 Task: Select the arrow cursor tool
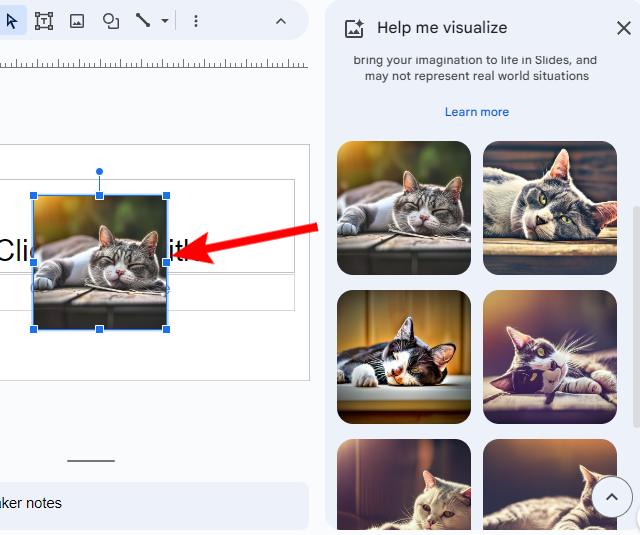click(12, 21)
